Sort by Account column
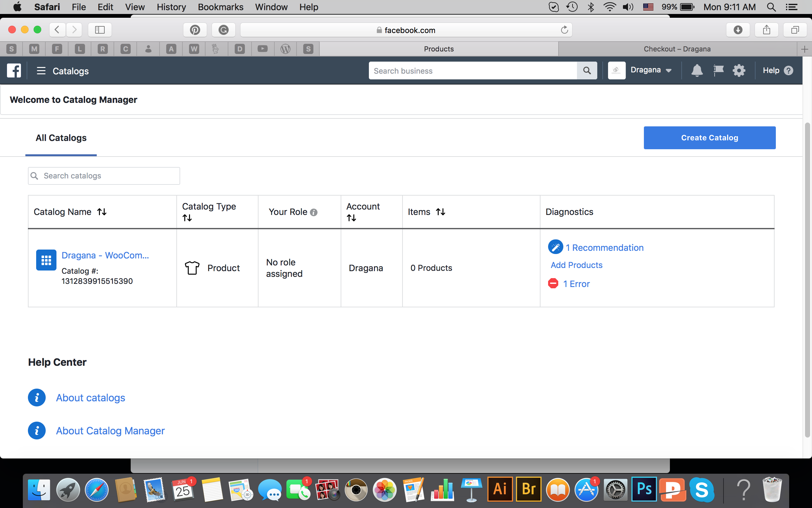 coord(351,218)
